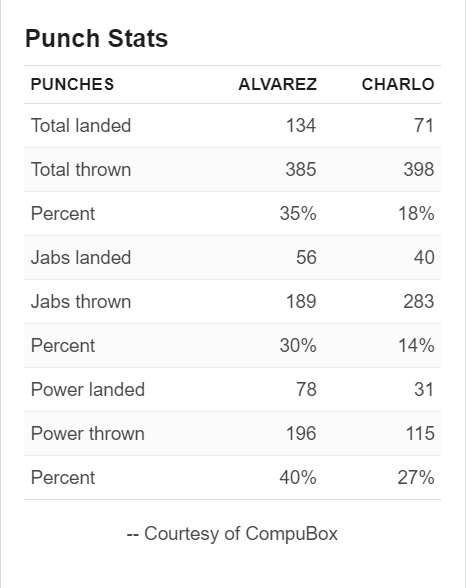Click Charlo's 27% power percent cell
The image size is (466, 588).
click(416, 477)
